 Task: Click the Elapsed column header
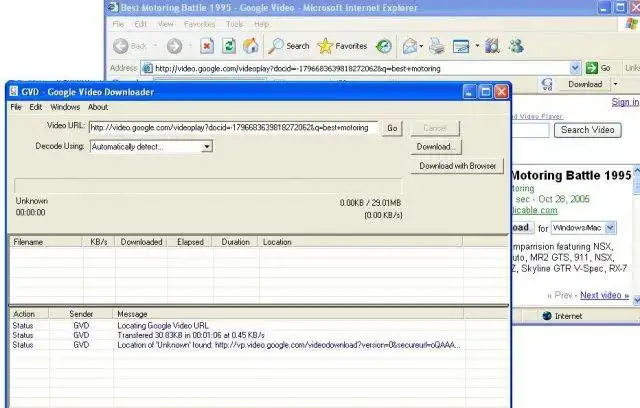(x=190, y=242)
